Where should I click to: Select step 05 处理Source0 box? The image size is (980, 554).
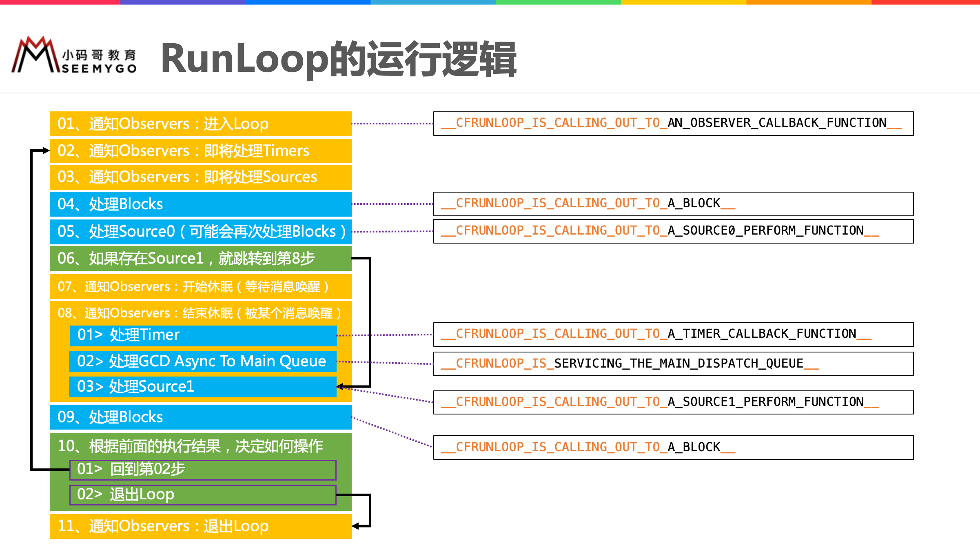200,231
